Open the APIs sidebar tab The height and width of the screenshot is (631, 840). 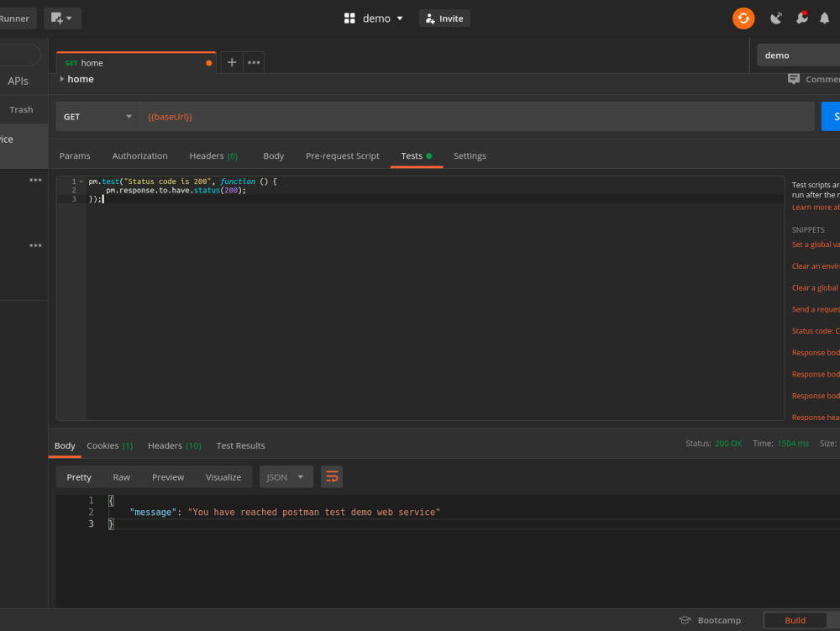point(18,81)
